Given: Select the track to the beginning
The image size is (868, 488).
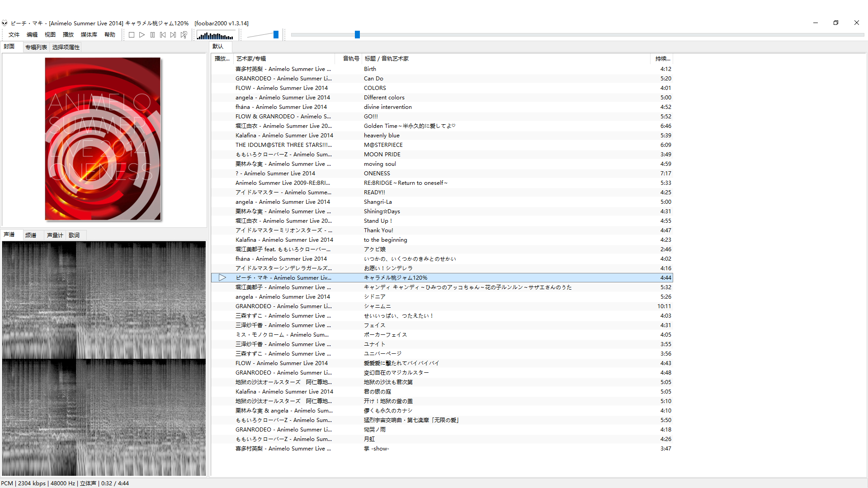Looking at the screenshot, I should pyautogui.click(x=442, y=240).
